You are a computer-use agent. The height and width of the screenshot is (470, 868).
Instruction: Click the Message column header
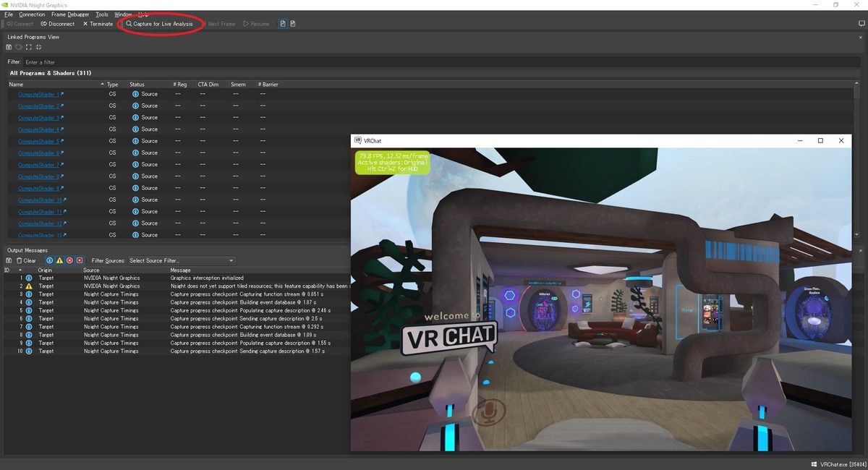[181, 270]
